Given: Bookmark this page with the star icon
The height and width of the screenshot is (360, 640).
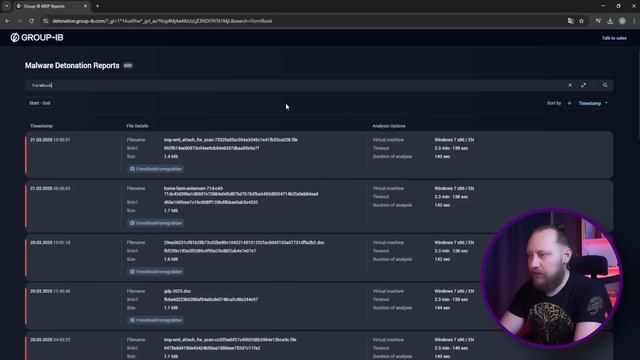Looking at the screenshot, I should [582, 21].
